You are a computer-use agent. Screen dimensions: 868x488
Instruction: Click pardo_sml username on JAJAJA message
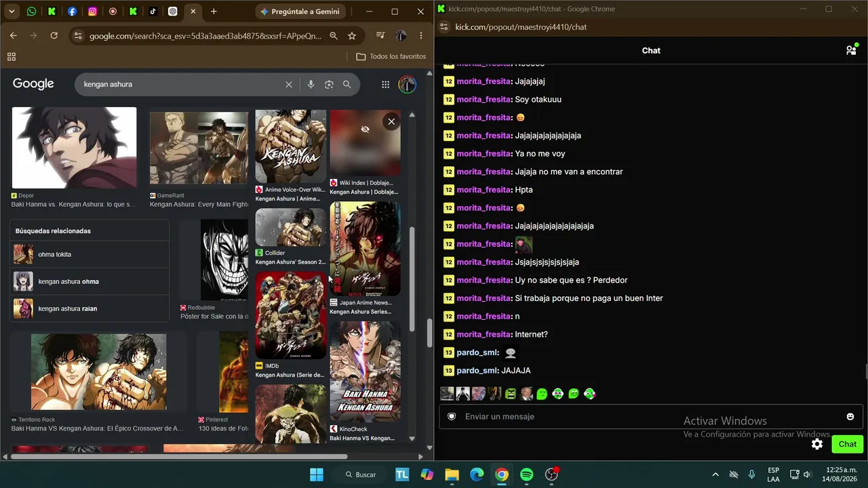[x=477, y=371]
